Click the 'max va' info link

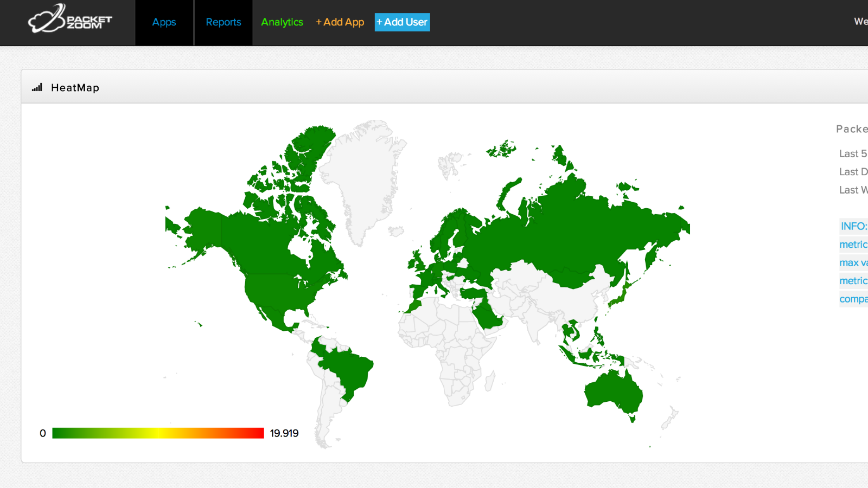click(853, 263)
